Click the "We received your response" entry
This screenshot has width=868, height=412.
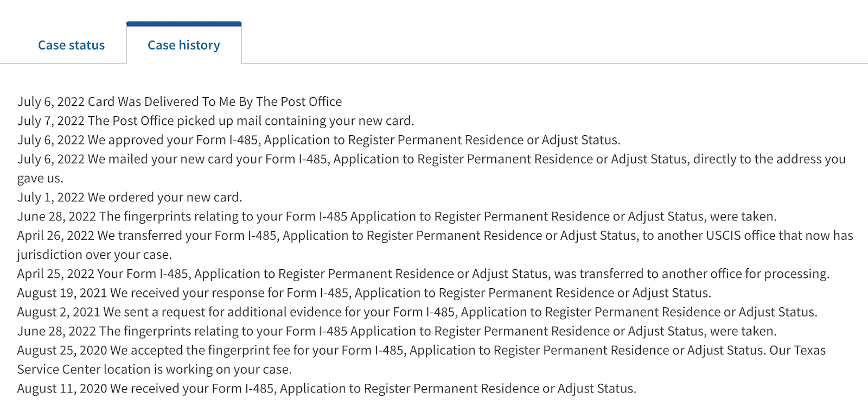point(363,293)
